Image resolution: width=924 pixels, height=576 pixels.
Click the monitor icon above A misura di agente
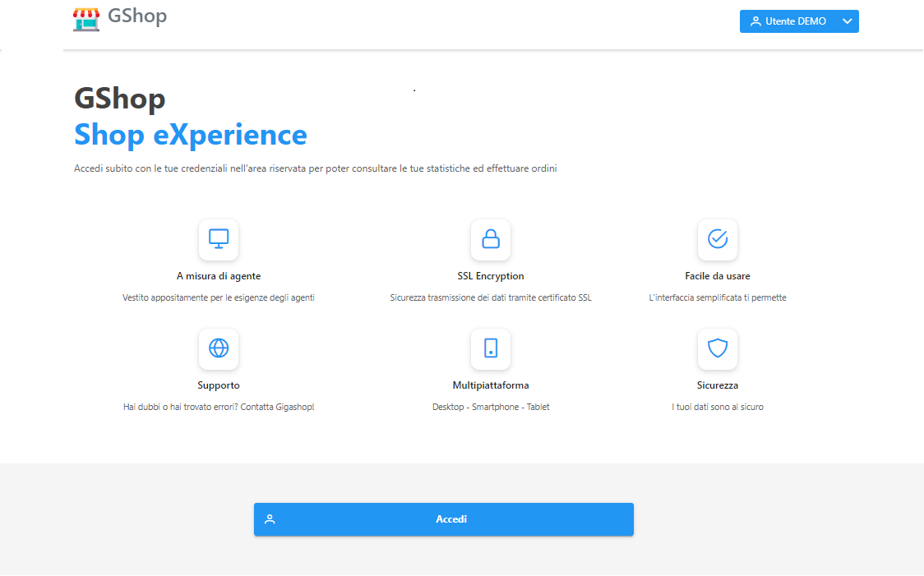[x=219, y=239]
